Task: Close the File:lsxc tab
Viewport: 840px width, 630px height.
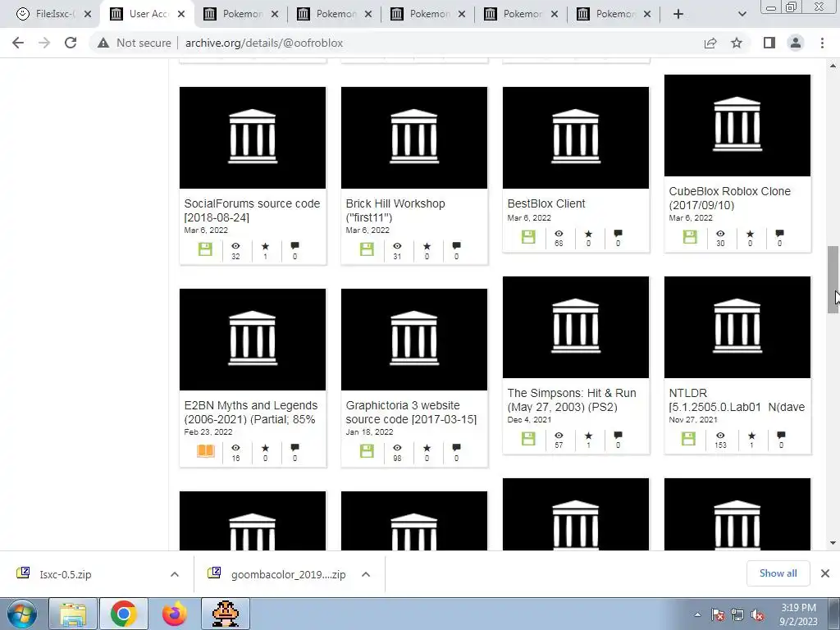Action: [x=88, y=15]
